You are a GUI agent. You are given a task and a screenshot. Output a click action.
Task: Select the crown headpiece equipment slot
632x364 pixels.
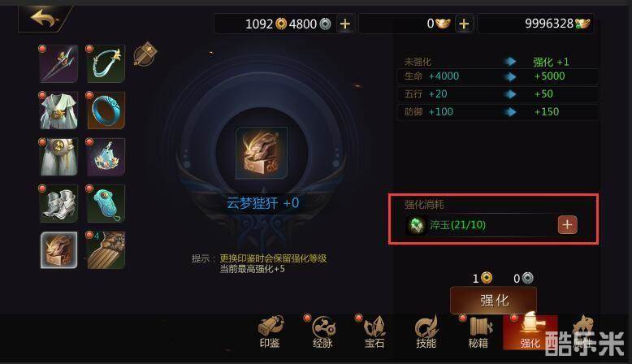(106, 157)
